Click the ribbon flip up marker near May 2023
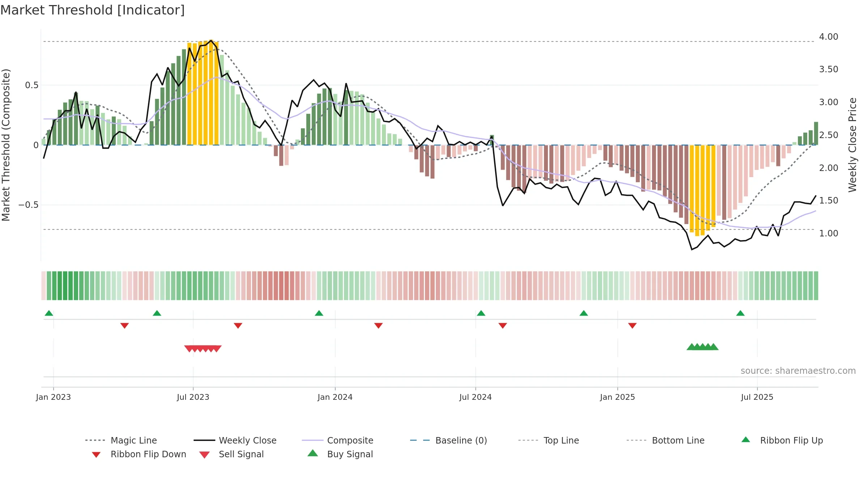Image resolution: width=868 pixels, height=488 pixels. 157,313
